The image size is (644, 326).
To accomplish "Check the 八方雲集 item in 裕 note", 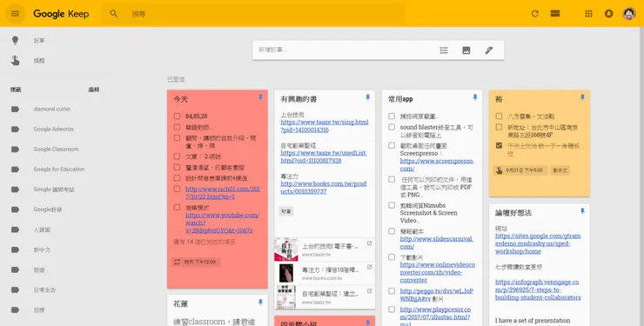I will (x=499, y=116).
